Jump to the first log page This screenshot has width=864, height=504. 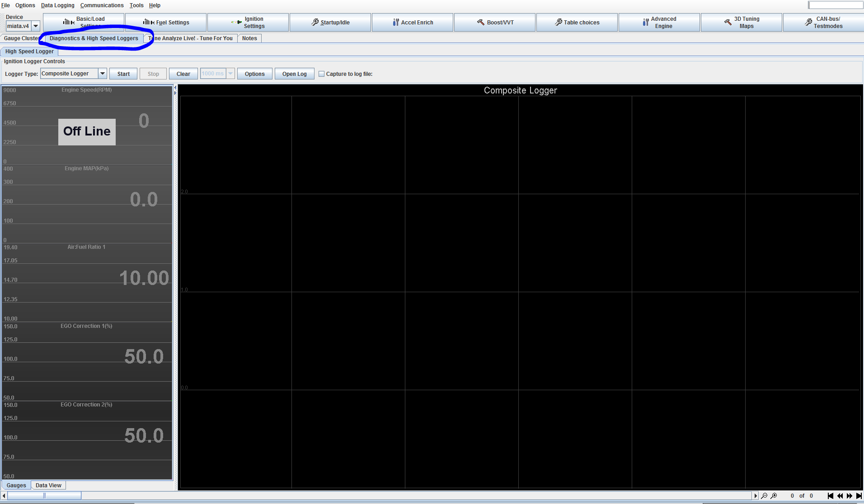tap(831, 496)
